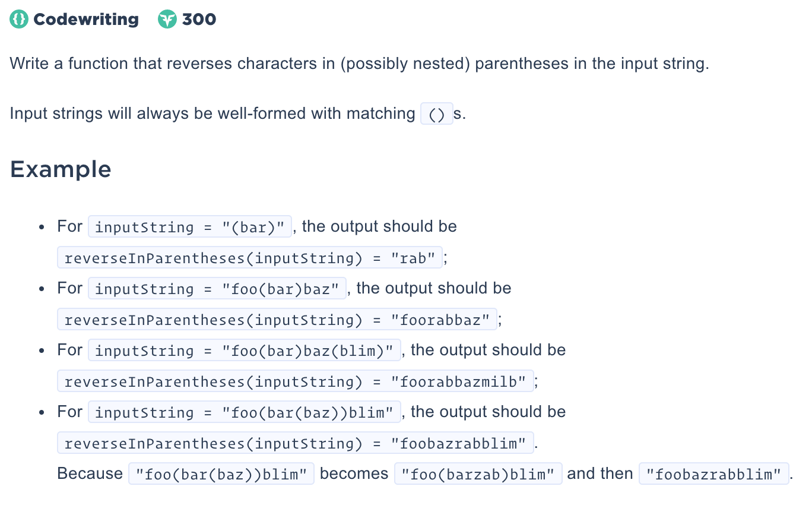812x505 pixels.
Task: Click inputString = "foo(bar)baz" code snippet
Action: (x=217, y=289)
